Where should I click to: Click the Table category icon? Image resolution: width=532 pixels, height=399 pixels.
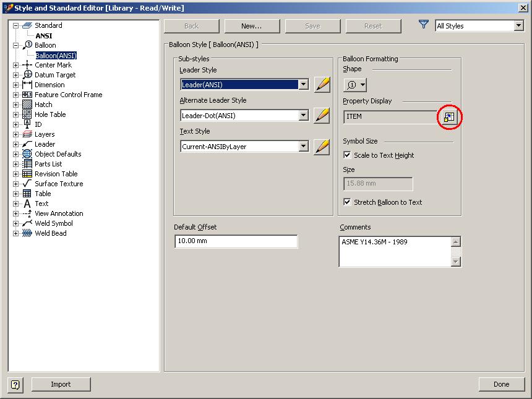click(27, 194)
